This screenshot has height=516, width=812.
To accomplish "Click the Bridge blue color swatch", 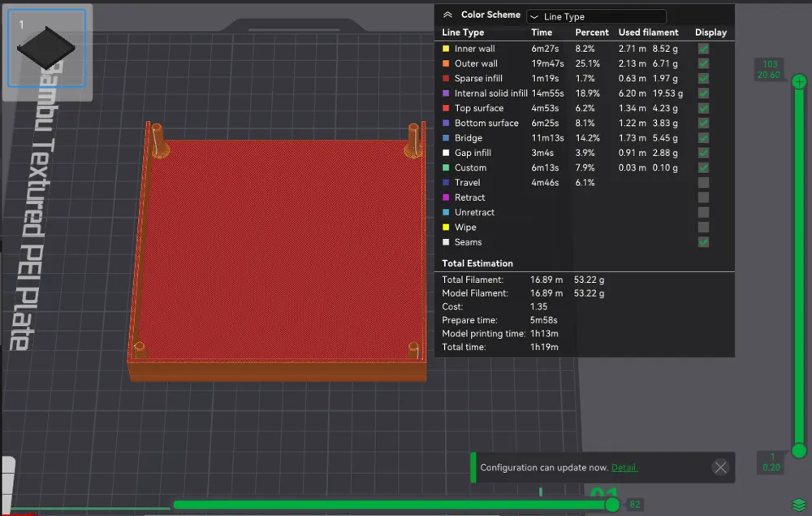I will coord(446,138).
